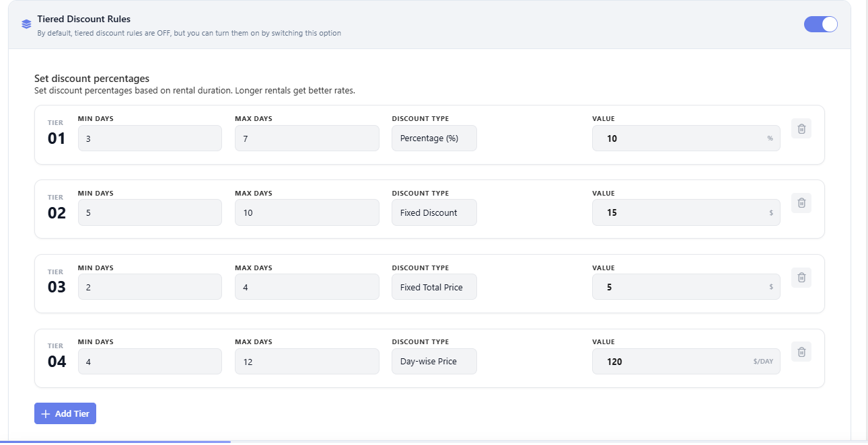Focus Tier 04 Min Days field with 4

150,361
